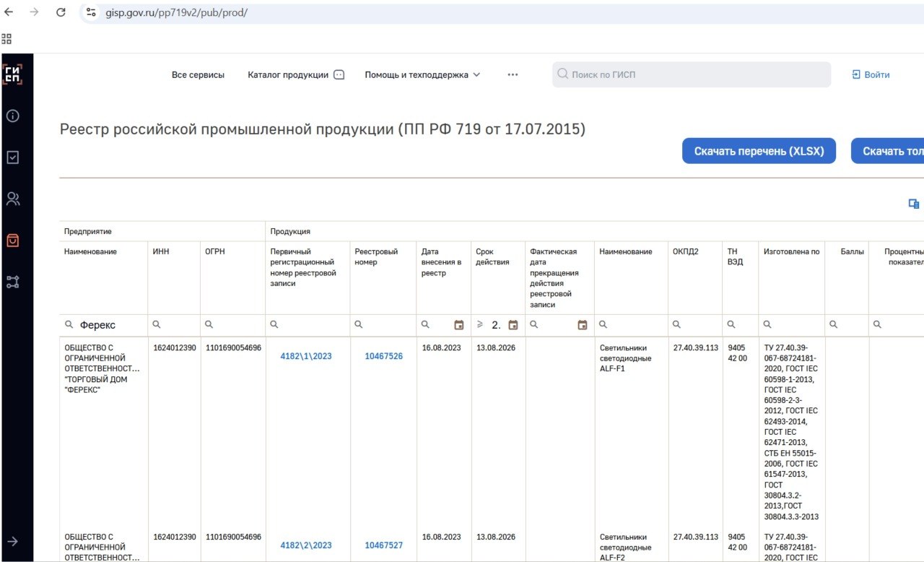Open registry number link 10467527
Viewport: 924px width, 562px height.
383,545
